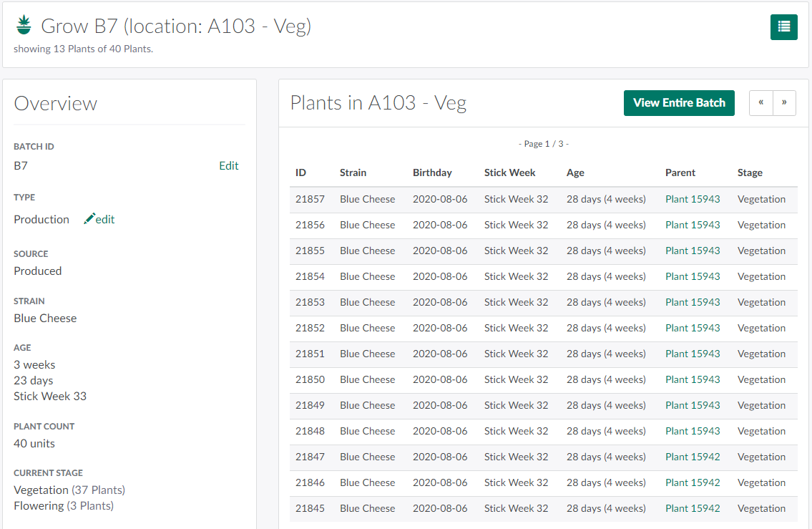Open parent Plant 15943 for plant 21857
Image resolution: width=812 pixels, height=529 pixels.
692,199
